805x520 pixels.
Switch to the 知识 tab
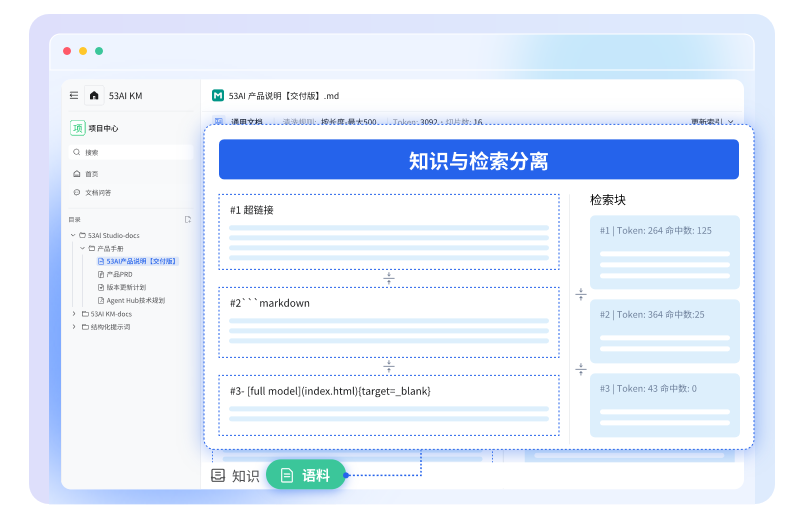tap(235, 476)
